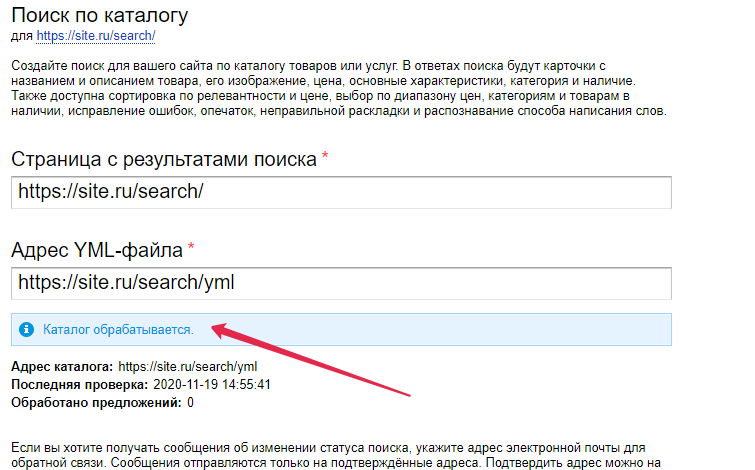Screen dimensions: 755x470
Task: Click into the YML file address field
Action: 340,283
